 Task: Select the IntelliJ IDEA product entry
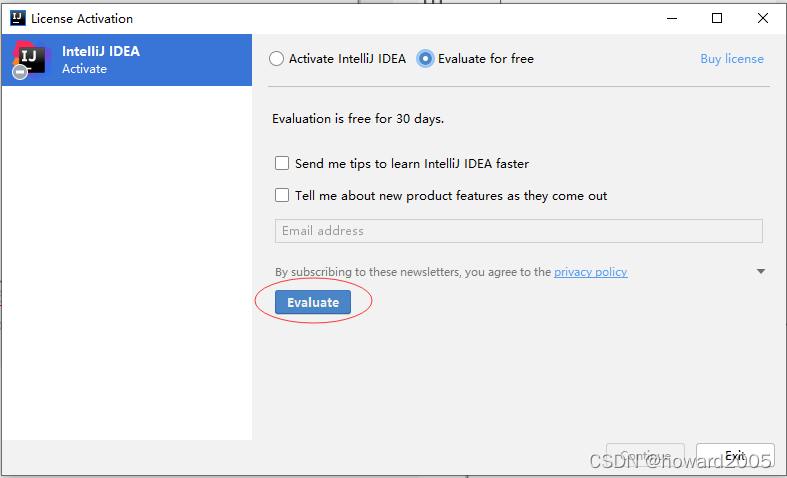click(x=126, y=60)
